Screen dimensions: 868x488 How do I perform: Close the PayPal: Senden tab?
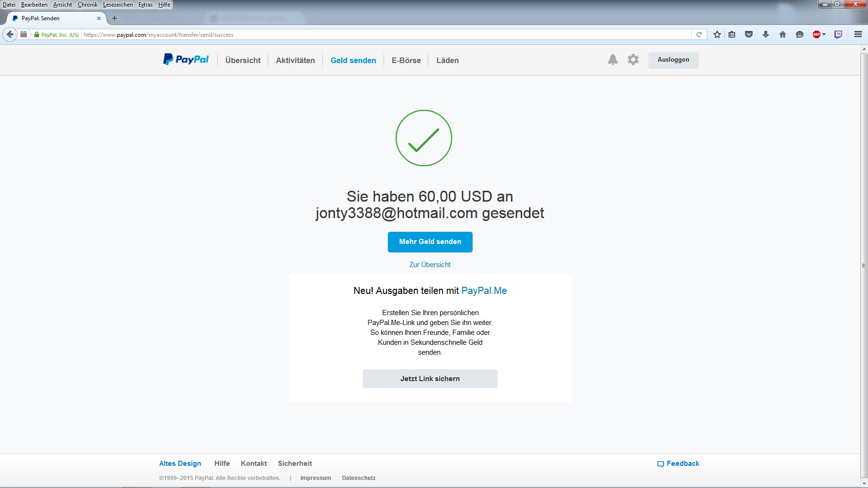pos(99,18)
